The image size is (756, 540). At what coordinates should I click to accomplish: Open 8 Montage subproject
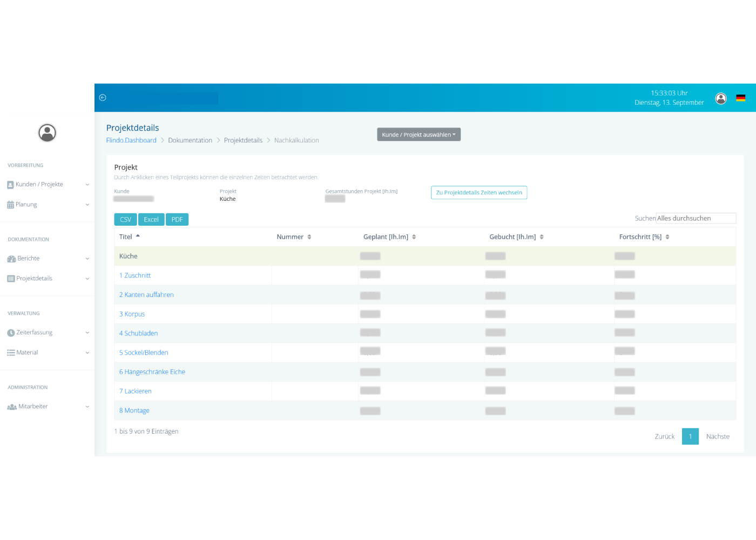coord(134,411)
